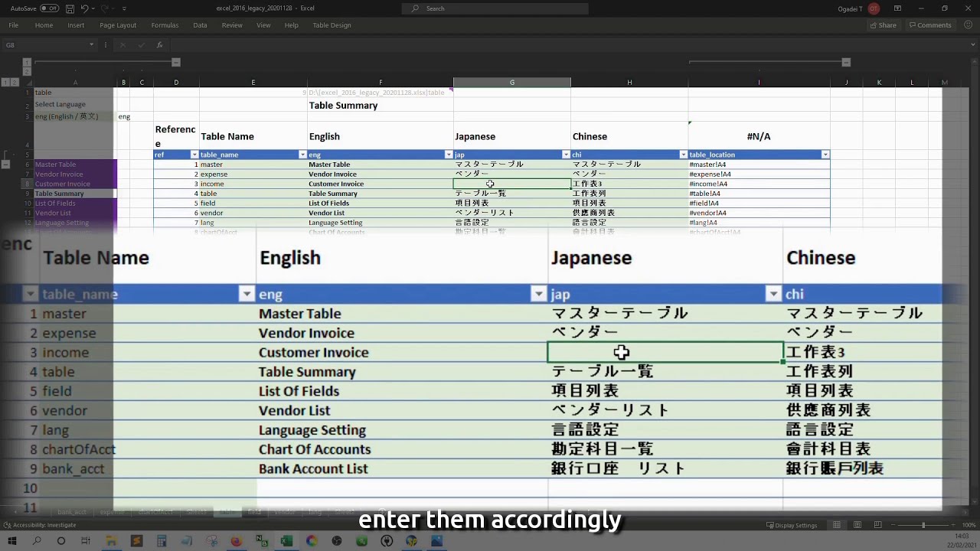Switch to the Insert ribbon tab

click(x=76, y=25)
